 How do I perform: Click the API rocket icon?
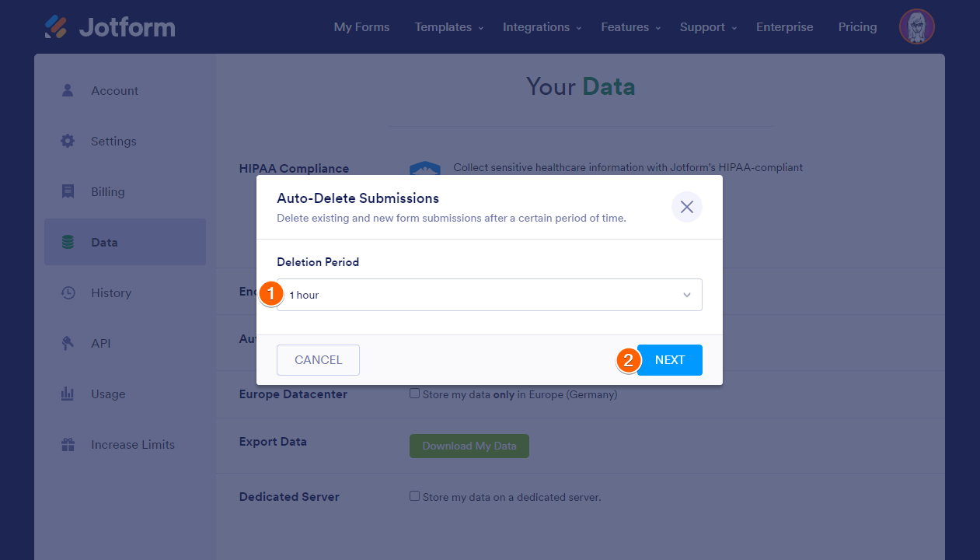click(68, 343)
